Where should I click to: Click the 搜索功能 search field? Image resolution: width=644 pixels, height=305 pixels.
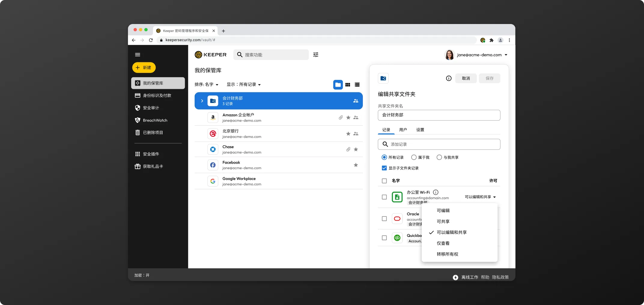click(x=271, y=55)
